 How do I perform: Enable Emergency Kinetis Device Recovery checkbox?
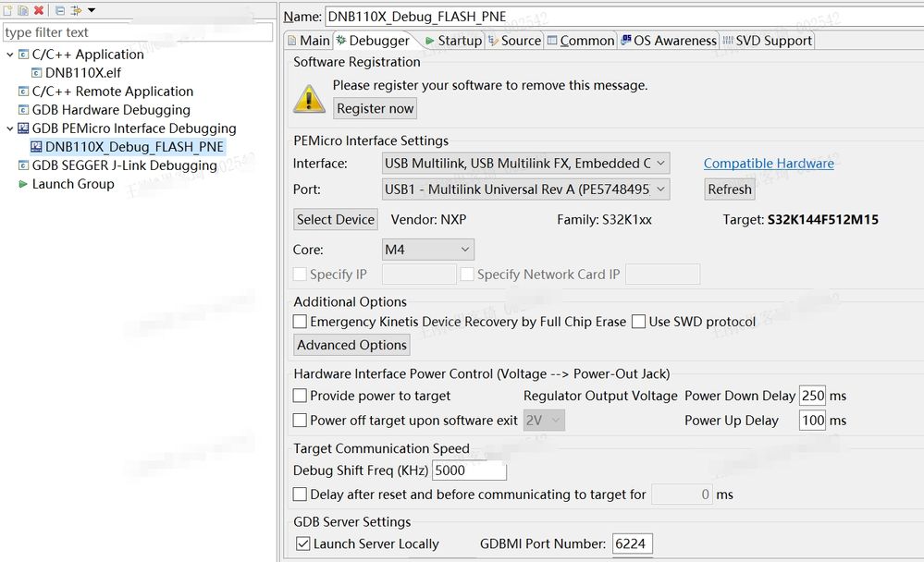pos(300,322)
